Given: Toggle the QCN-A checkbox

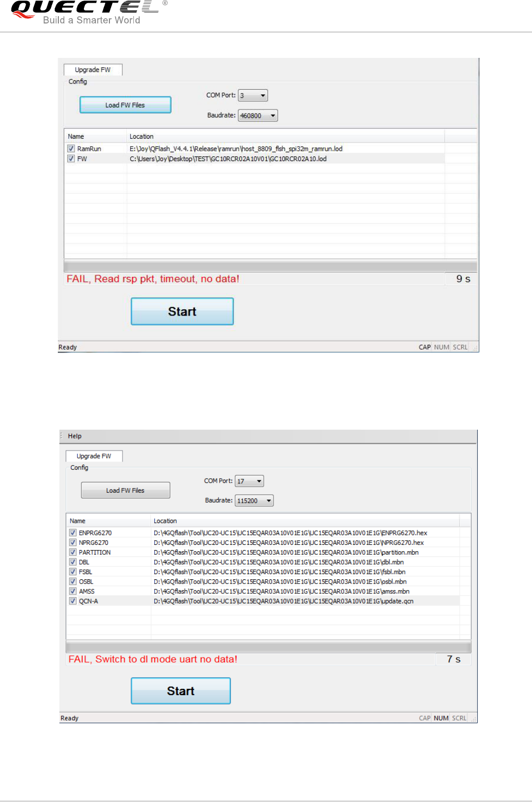Looking at the screenshot, I should [x=73, y=601].
